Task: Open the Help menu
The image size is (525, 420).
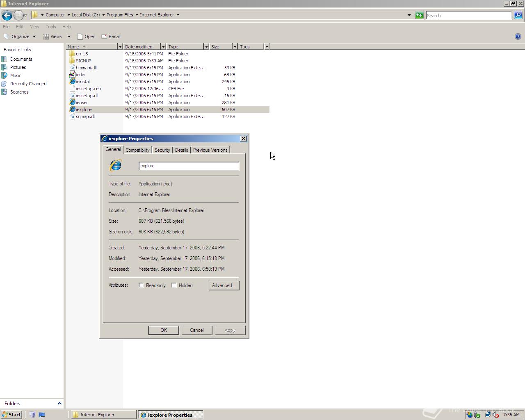Action: click(x=66, y=27)
